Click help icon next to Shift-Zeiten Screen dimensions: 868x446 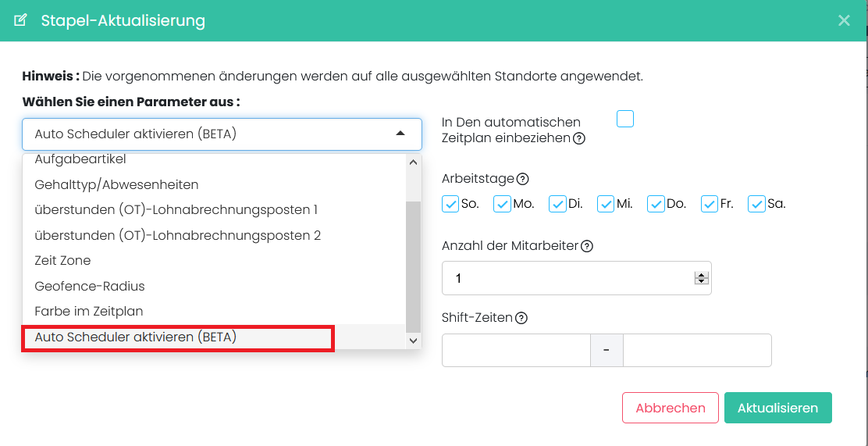pyautogui.click(x=521, y=318)
